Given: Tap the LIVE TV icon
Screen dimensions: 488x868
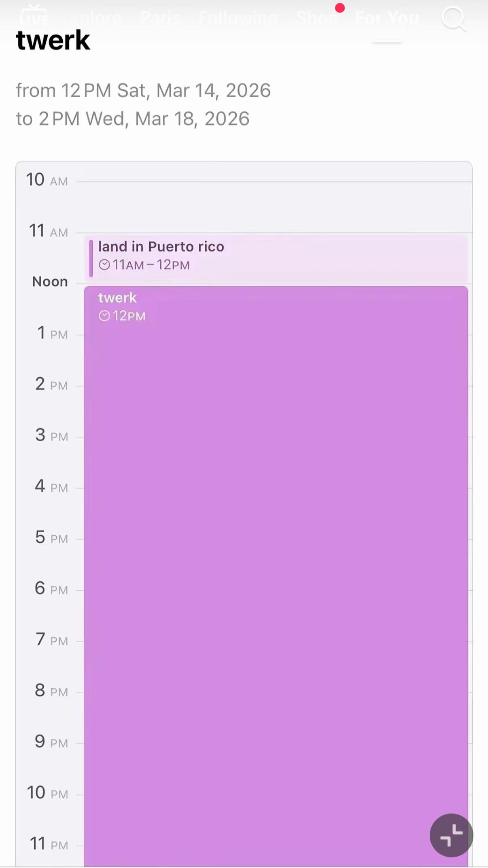Looking at the screenshot, I should click(34, 15).
